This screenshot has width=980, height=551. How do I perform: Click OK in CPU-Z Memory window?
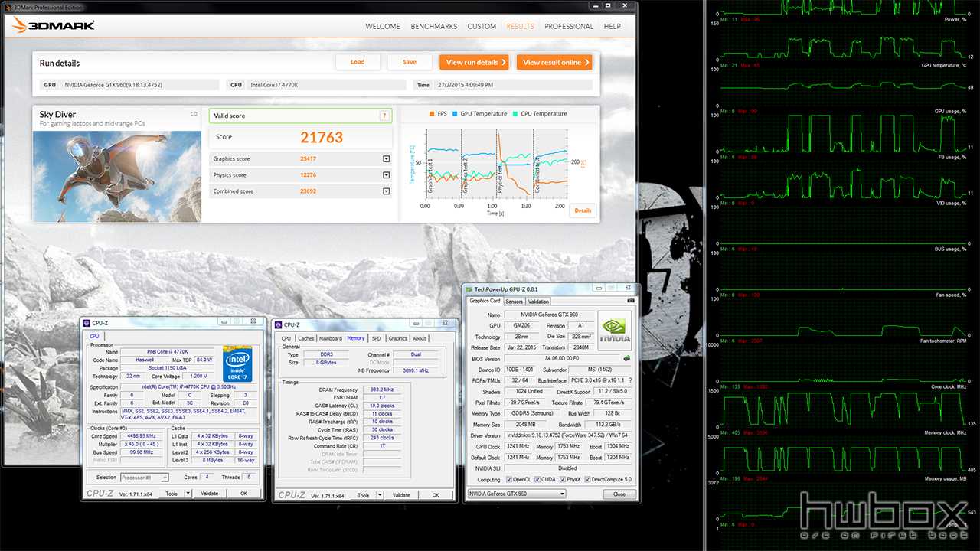coord(436,495)
